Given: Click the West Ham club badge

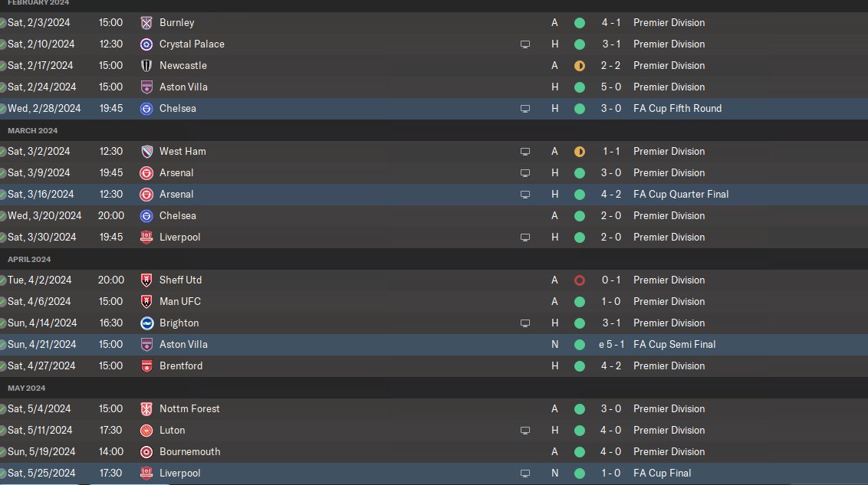Looking at the screenshot, I should [146, 152].
